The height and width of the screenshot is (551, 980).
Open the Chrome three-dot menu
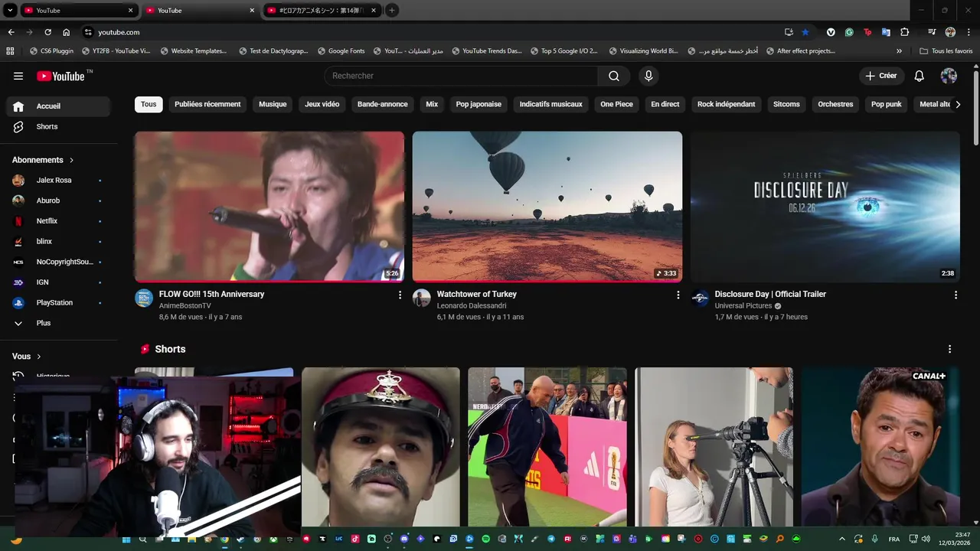969,32
